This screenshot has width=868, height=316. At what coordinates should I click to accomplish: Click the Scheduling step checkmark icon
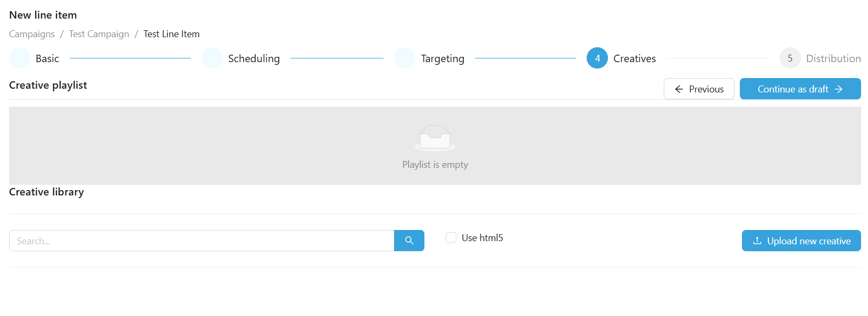coord(212,58)
